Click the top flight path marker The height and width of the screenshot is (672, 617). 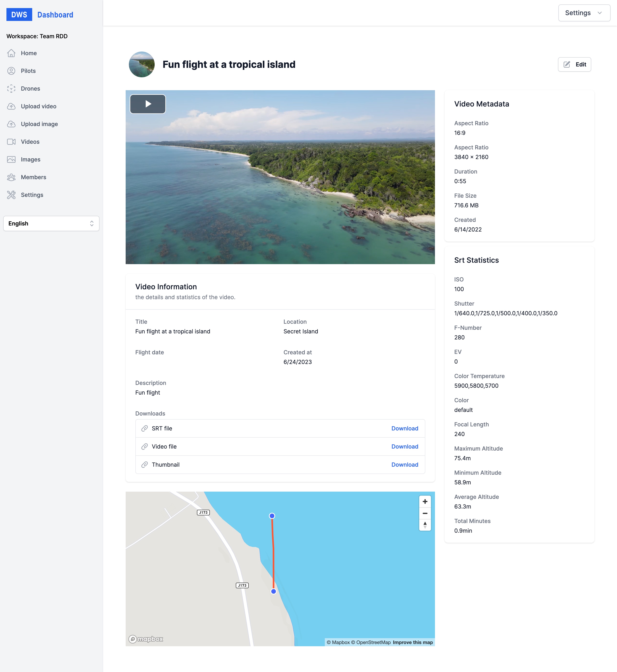pyautogui.click(x=272, y=516)
